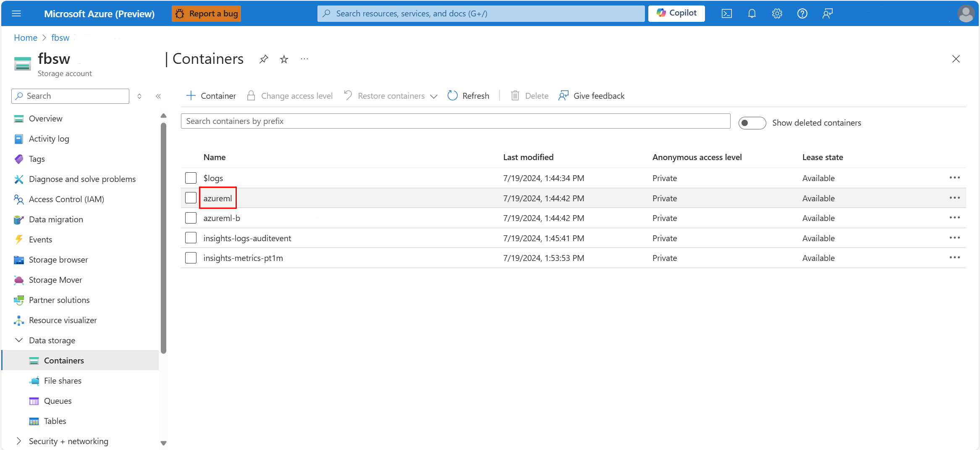980x450 pixels.
Task: Toggle Show deleted containers switch
Action: point(752,123)
